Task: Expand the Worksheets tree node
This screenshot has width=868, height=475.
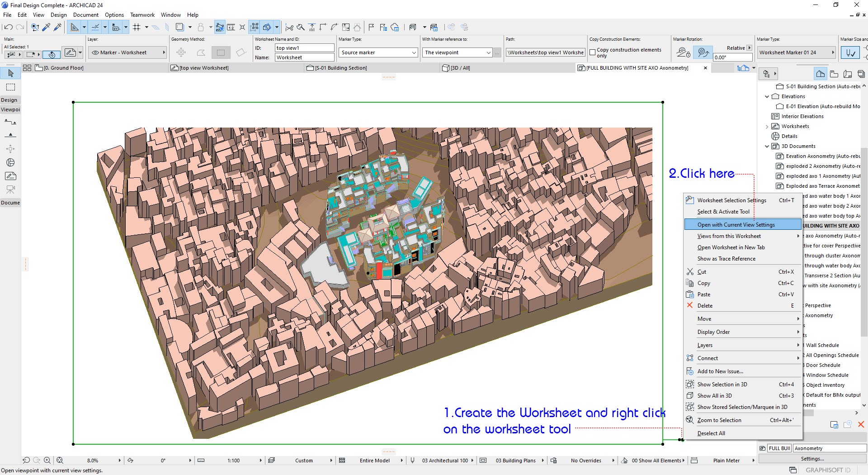Action: click(767, 127)
